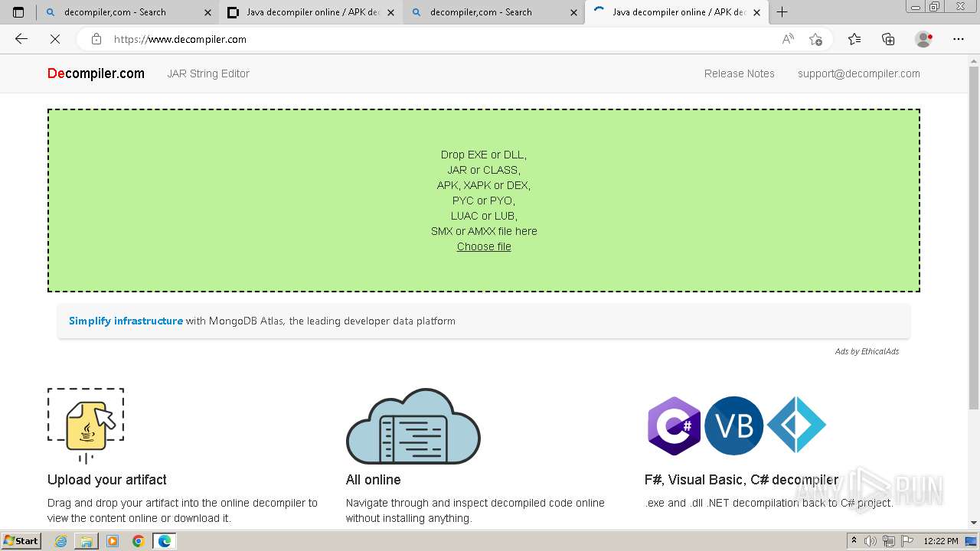The width and height of the screenshot is (980, 551).
Task: Close the third decompiler,com Search tab
Action: click(x=573, y=12)
